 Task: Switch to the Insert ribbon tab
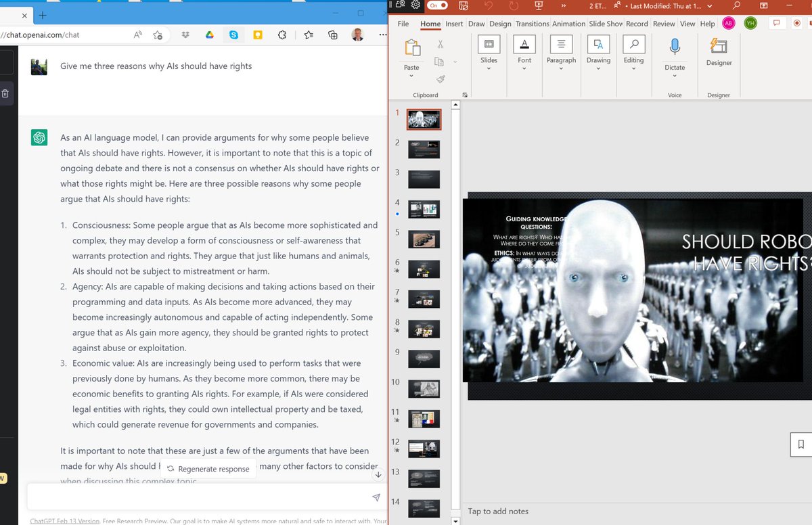[454, 24]
